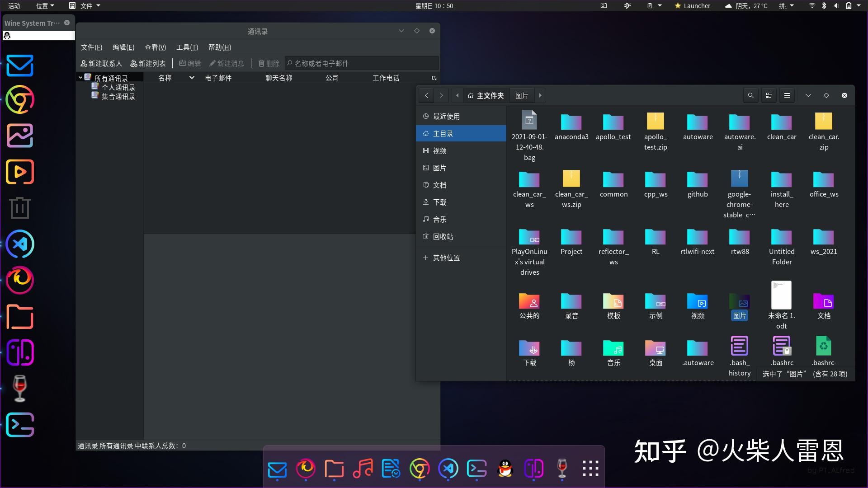The width and height of the screenshot is (868, 488).
Task: Click 图片 in the path bar
Action: 522,95
